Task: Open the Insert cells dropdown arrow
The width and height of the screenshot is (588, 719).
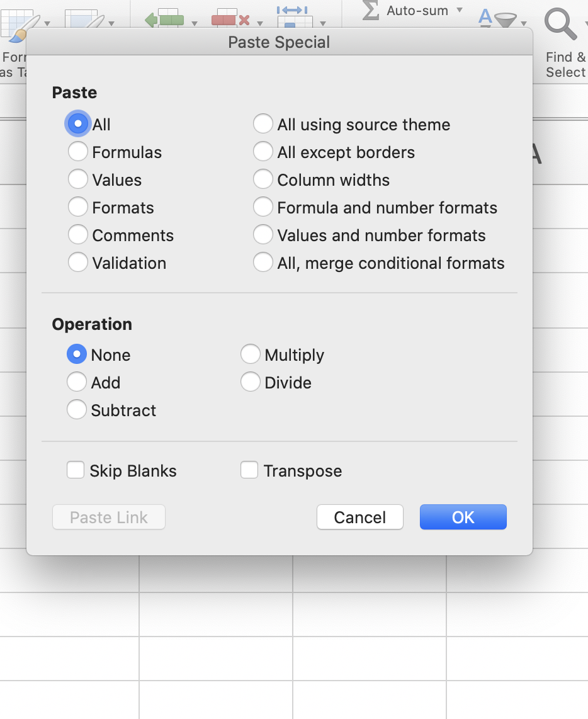Action: 195,24
